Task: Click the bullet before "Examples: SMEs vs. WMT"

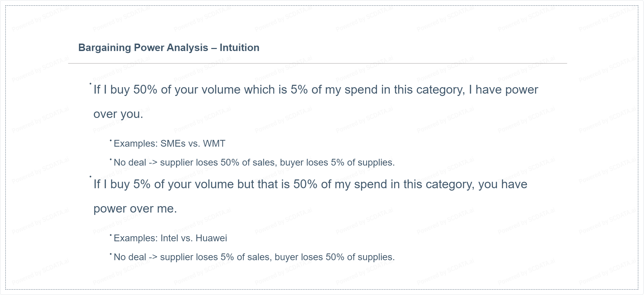Action: (111, 140)
